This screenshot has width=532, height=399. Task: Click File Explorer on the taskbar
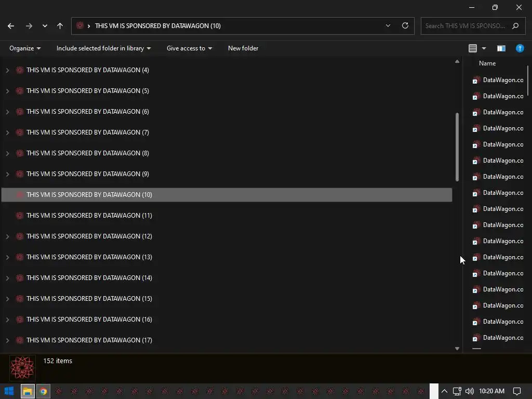click(x=28, y=391)
